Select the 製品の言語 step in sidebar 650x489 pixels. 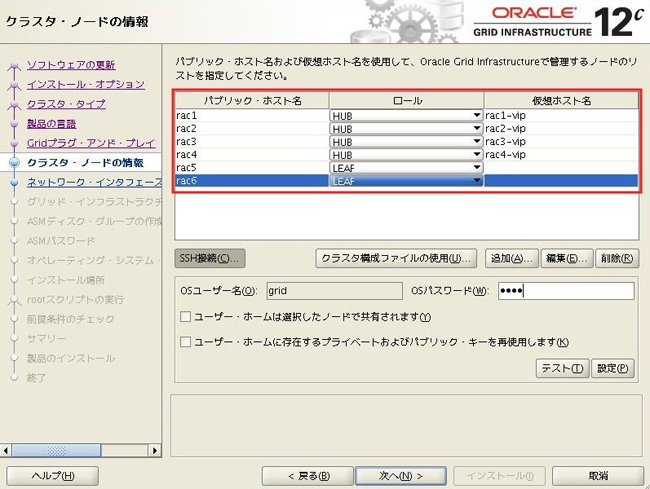click(51, 123)
